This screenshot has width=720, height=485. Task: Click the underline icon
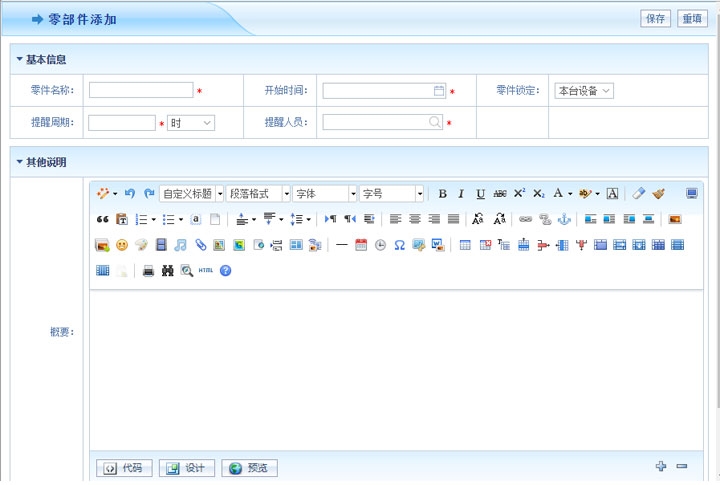click(480, 194)
